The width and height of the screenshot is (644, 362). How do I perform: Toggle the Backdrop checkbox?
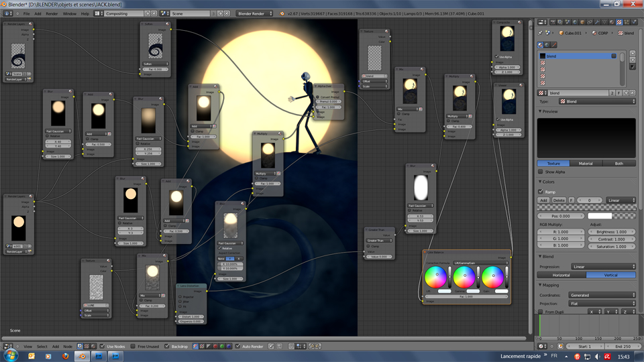pos(167,346)
